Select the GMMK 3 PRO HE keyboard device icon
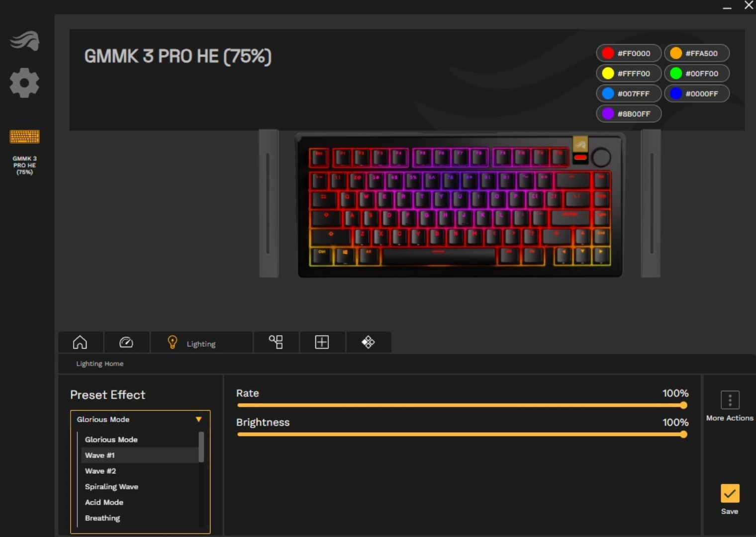This screenshot has width=756, height=537. 24,137
